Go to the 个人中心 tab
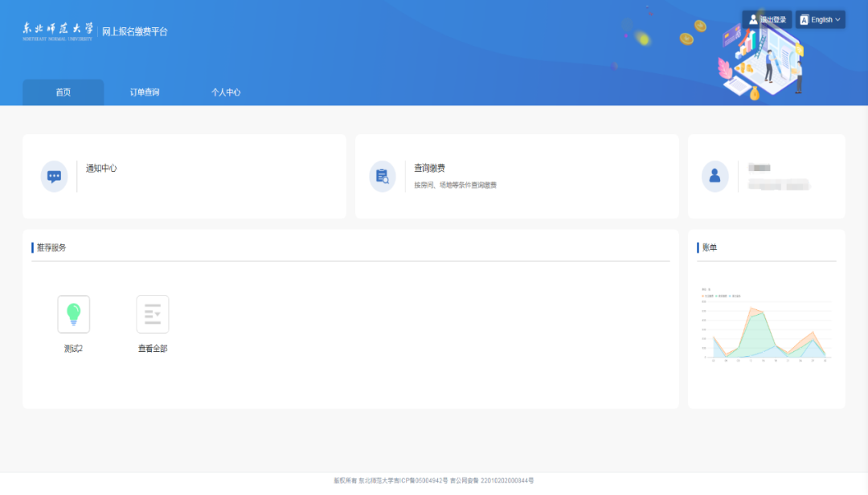Image resolution: width=868 pixels, height=495 pixels. [x=226, y=92]
